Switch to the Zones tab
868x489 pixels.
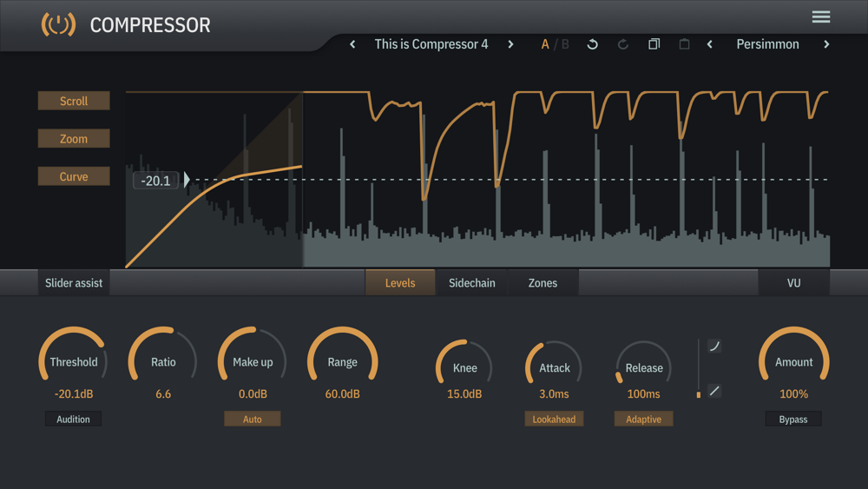coord(542,283)
